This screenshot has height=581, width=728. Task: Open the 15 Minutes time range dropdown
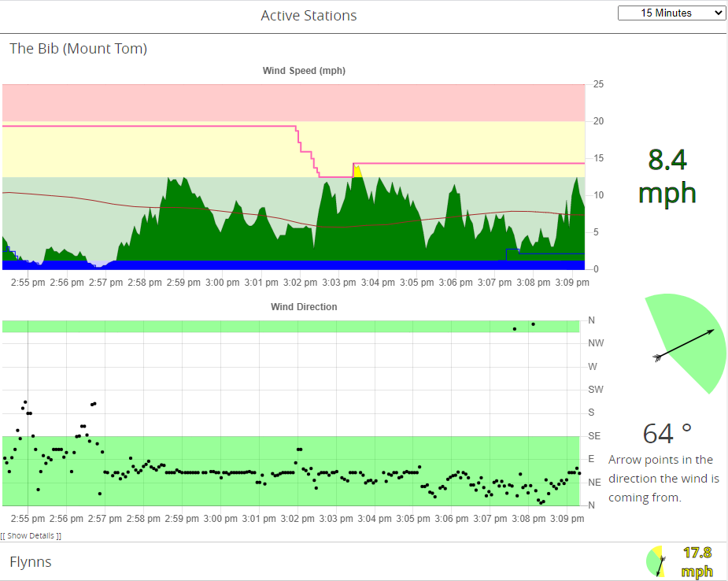tap(671, 13)
